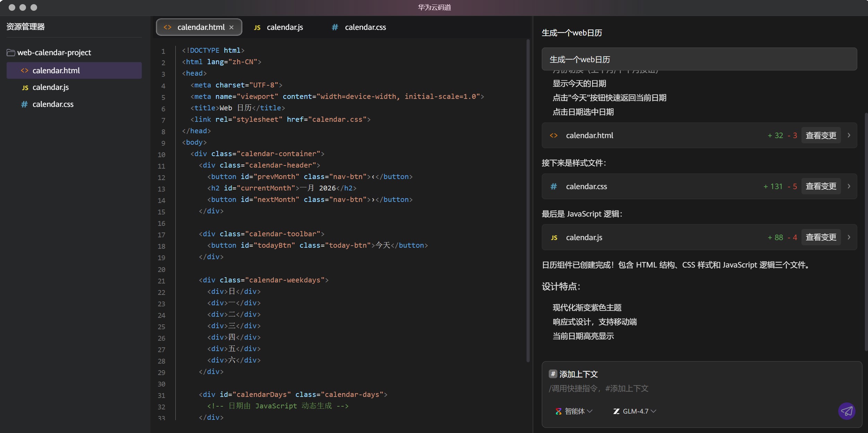Click the HTML brackets icon on calendar.html card
Screen dimensions: 868x433
click(x=554, y=136)
